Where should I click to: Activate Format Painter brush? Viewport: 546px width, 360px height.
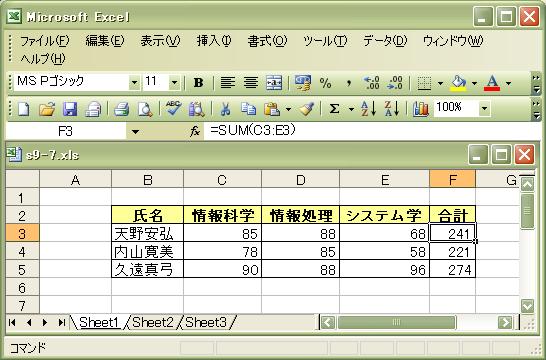click(306, 109)
